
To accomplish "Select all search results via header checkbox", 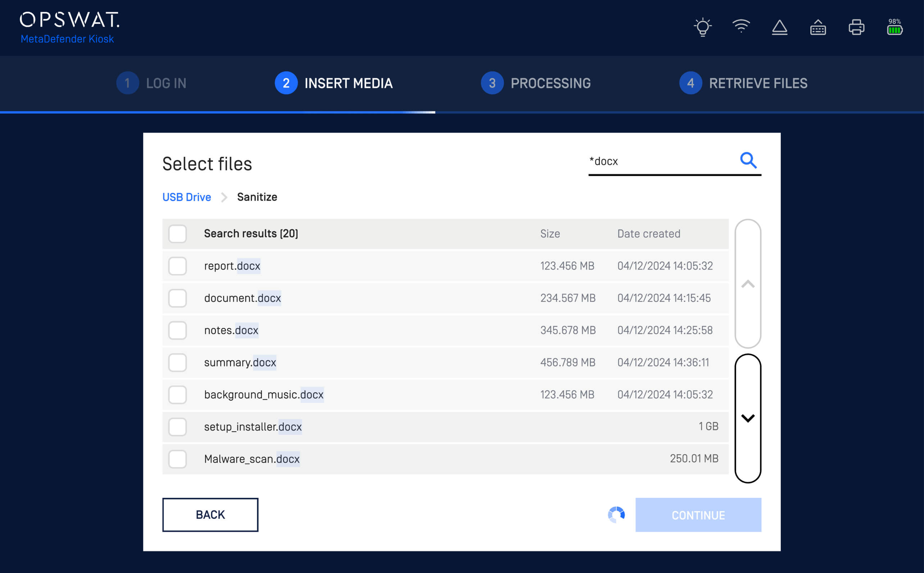I will tap(177, 234).
